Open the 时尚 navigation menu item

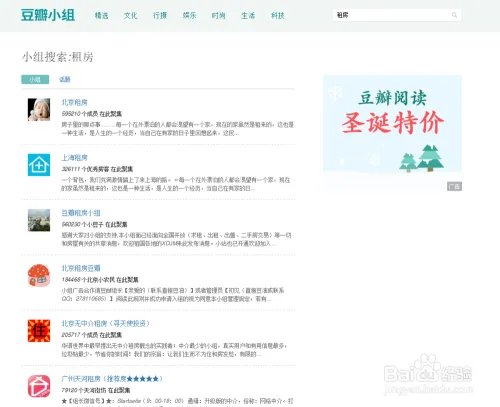pyautogui.click(x=219, y=15)
